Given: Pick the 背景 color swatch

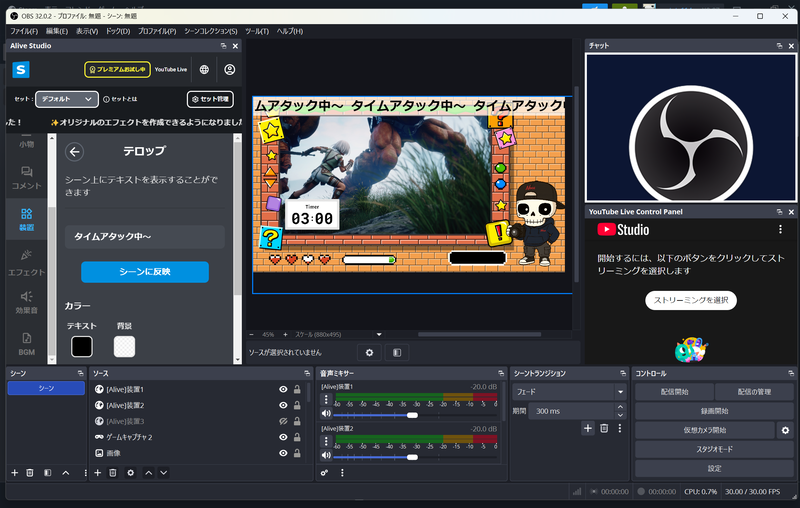Looking at the screenshot, I should coord(124,347).
